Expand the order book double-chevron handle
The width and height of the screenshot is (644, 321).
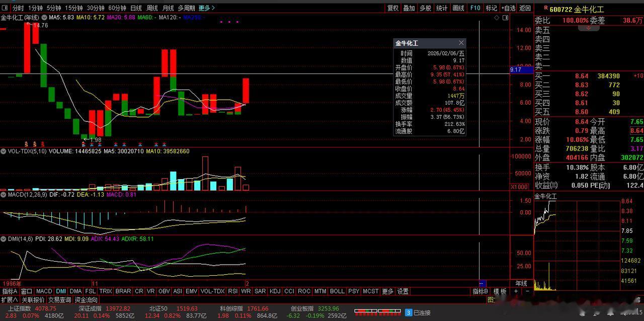(x=588, y=29)
